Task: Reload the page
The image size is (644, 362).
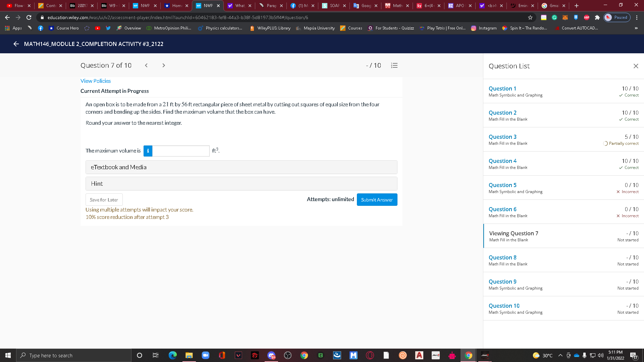Action: (x=29, y=17)
